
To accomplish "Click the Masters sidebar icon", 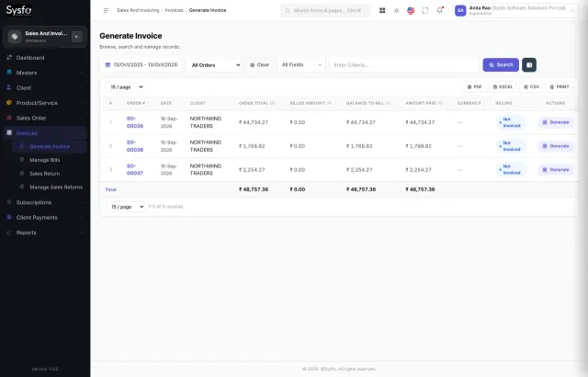I will point(9,73).
